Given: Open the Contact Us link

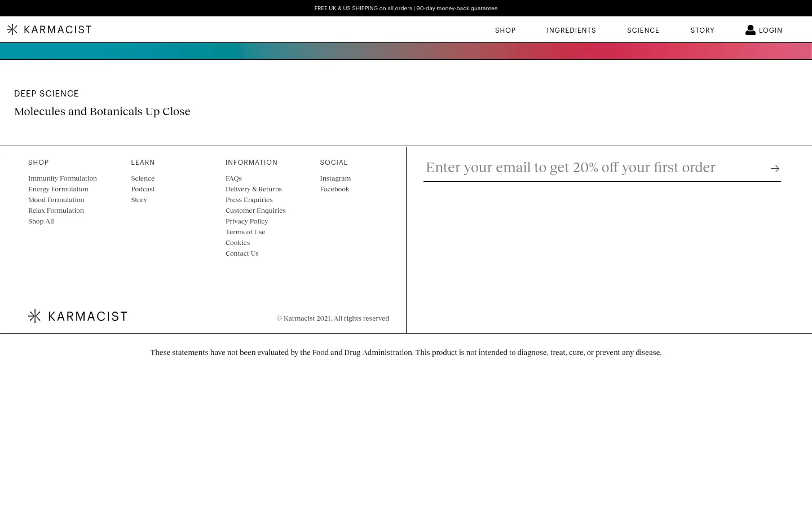Looking at the screenshot, I should pyautogui.click(x=242, y=253).
